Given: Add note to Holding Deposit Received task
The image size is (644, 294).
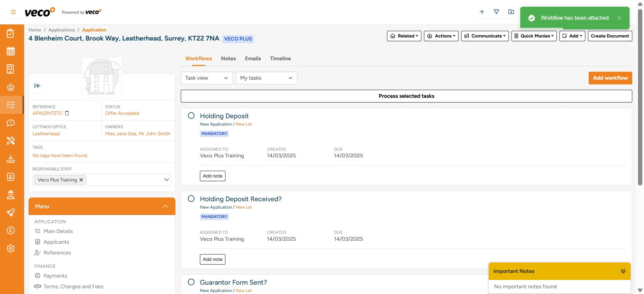Looking at the screenshot, I should coord(213,259).
